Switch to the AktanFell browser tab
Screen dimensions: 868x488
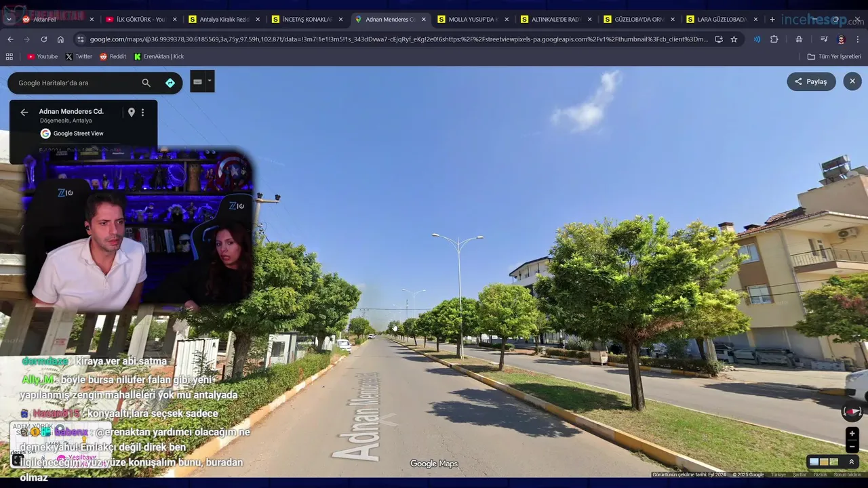pos(58,20)
